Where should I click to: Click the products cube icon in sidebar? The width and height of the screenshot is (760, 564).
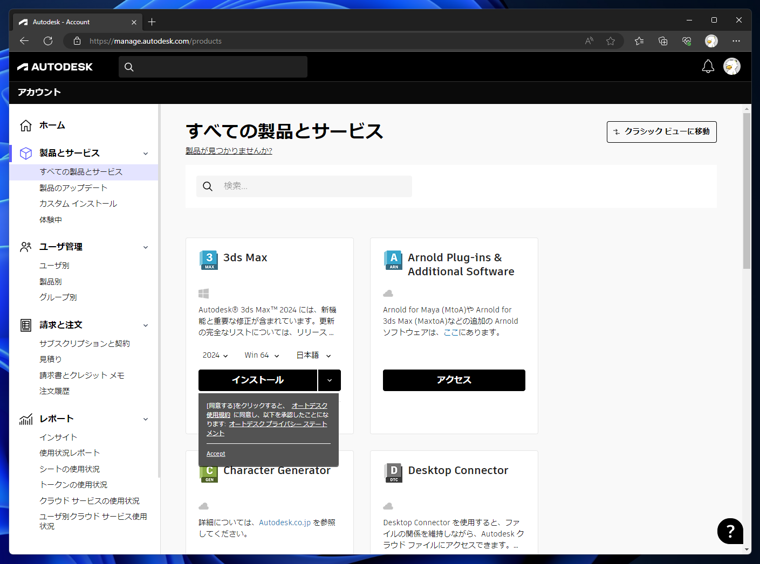(26, 153)
